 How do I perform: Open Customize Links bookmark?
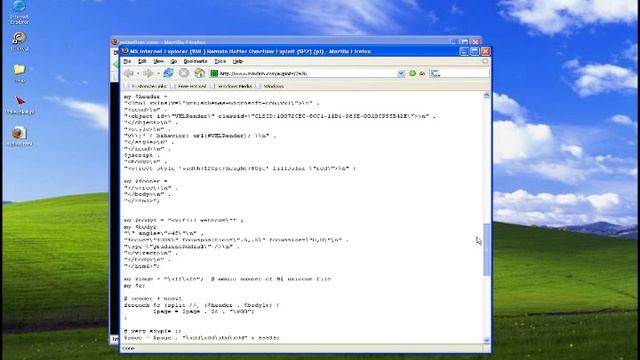pos(146,86)
